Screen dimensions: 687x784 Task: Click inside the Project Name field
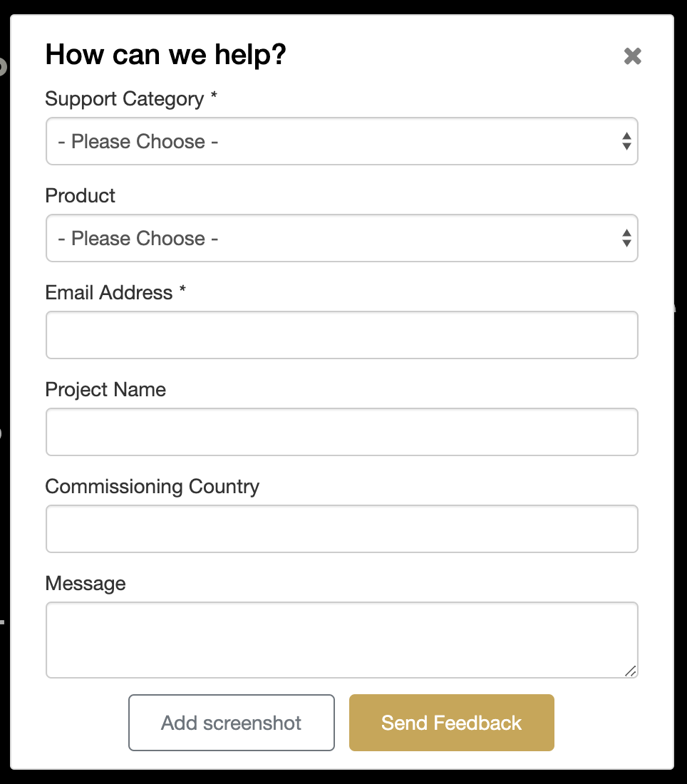pos(342,431)
